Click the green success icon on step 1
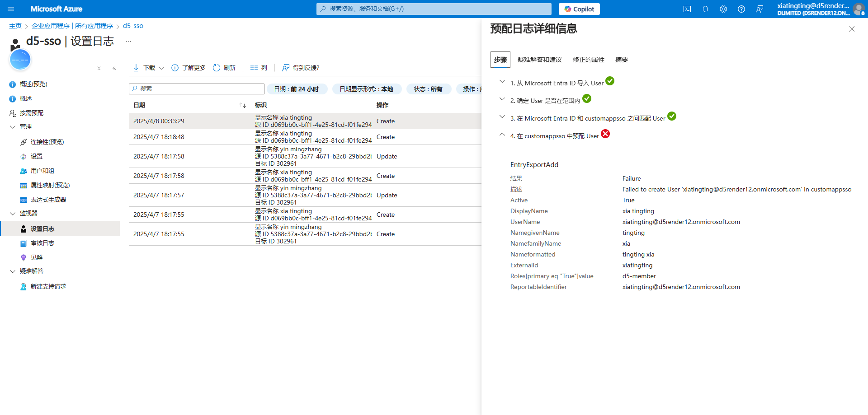Screen dimensions: 868x415 610,81
